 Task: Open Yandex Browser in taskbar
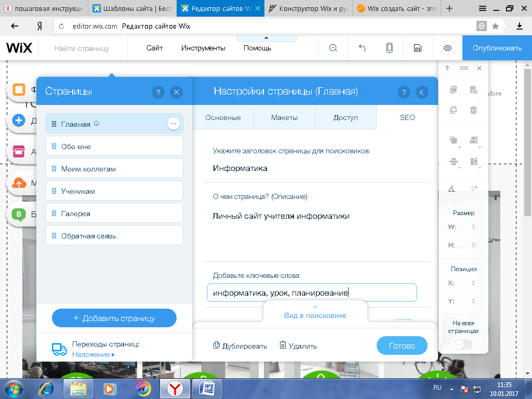[x=175, y=389]
